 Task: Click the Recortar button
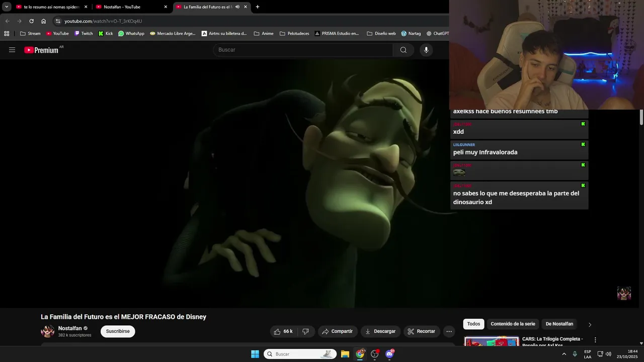point(422,331)
